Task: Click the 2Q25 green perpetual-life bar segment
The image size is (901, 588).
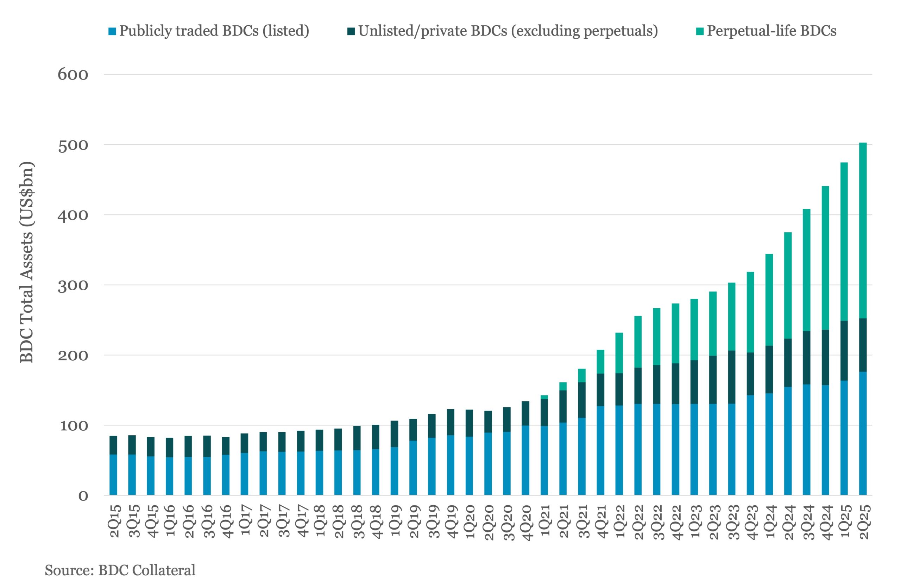Action: 863,231
